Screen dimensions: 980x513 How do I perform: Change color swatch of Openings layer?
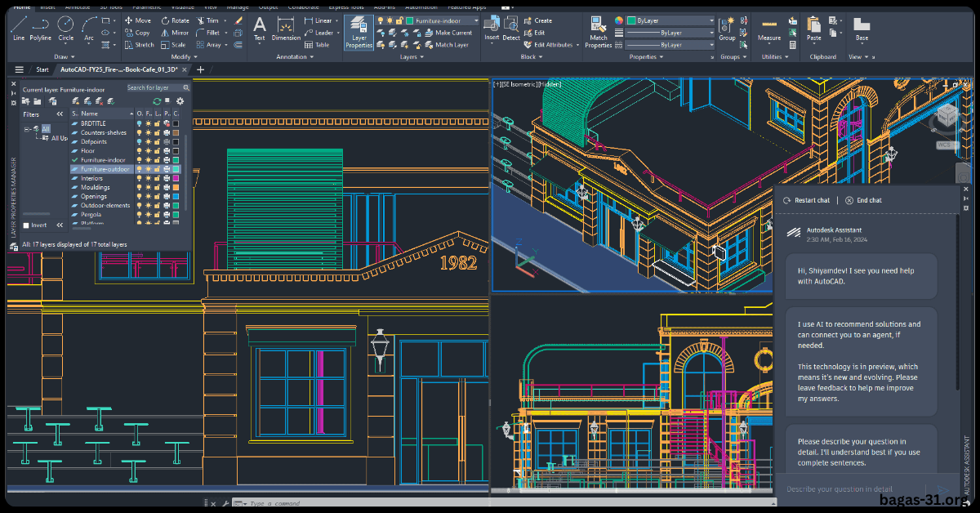(176, 196)
